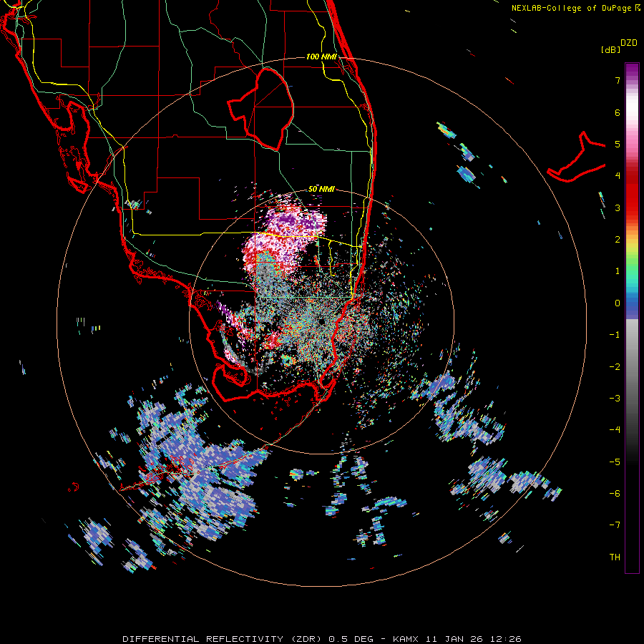The height and width of the screenshot is (644, 644).
Task: Click the red band of the color bar
Action: tap(632, 193)
